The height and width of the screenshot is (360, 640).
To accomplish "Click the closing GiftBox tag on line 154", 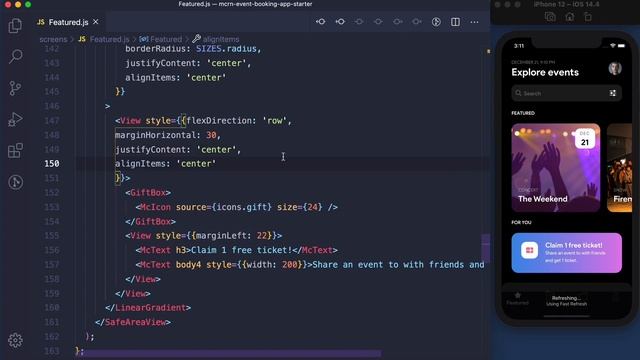I will point(151,221).
